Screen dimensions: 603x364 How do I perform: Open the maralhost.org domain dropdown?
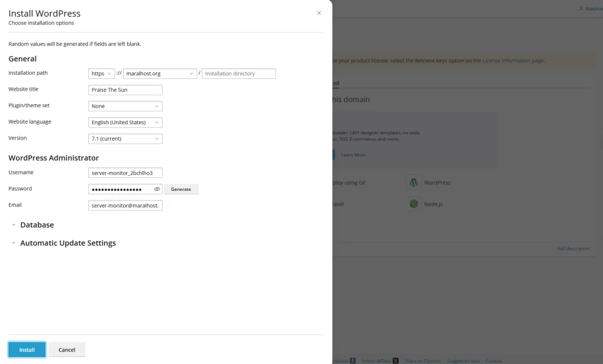(x=160, y=74)
